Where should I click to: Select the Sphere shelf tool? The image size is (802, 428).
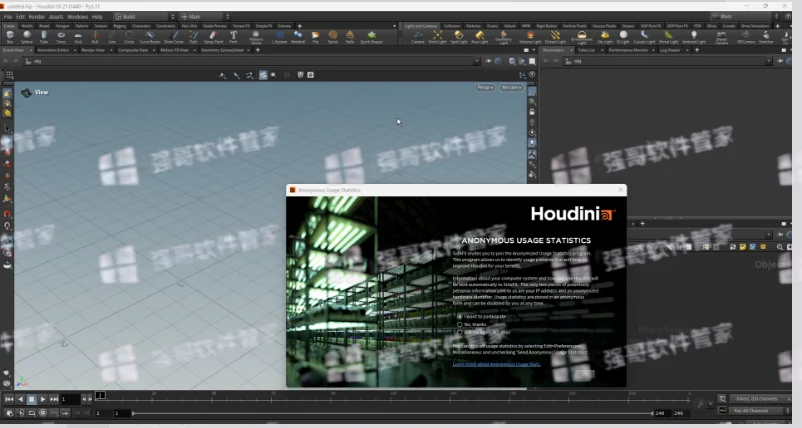[27, 36]
